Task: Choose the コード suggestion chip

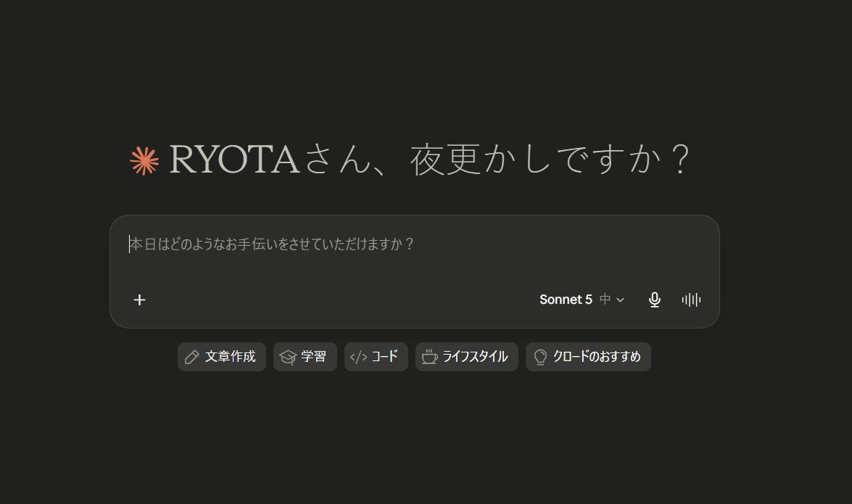Action: (376, 357)
